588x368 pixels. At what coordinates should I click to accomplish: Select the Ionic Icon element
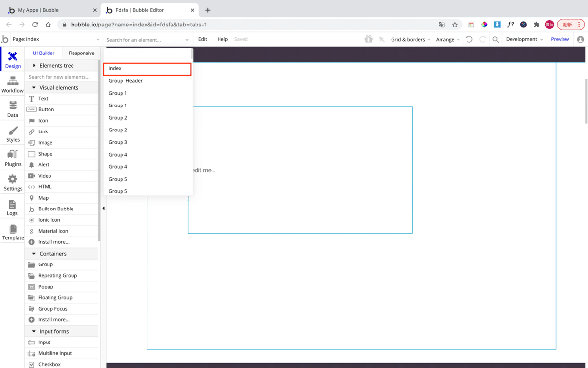click(62, 220)
